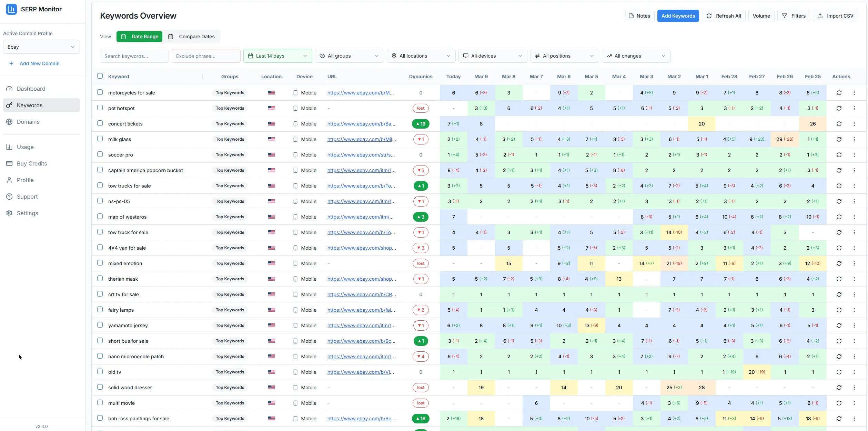This screenshot has width=868, height=431.
Task: Open Filters panel
Action: (794, 16)
